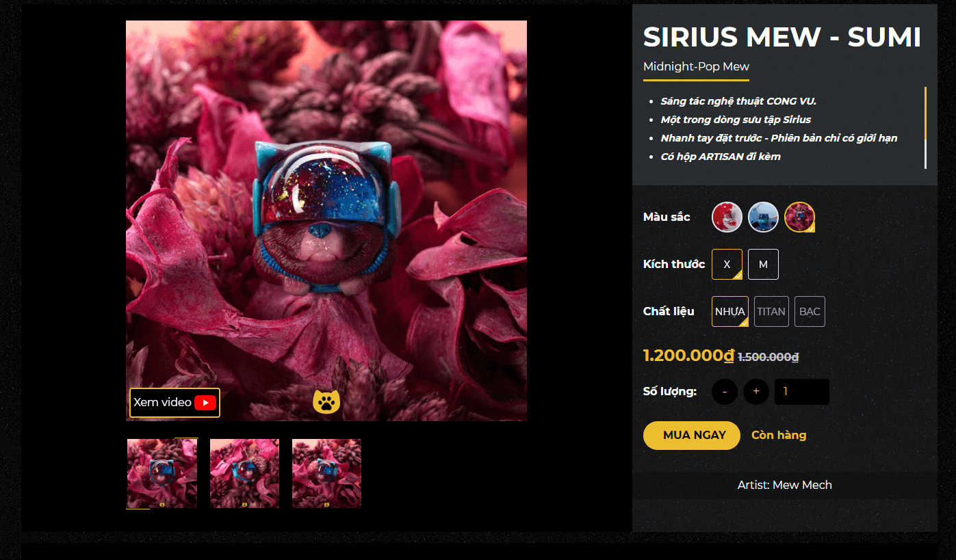The width and height of the screenshot is (956, 560).
Task: Select the blue color variant swatch
Action: click(763, 217)
